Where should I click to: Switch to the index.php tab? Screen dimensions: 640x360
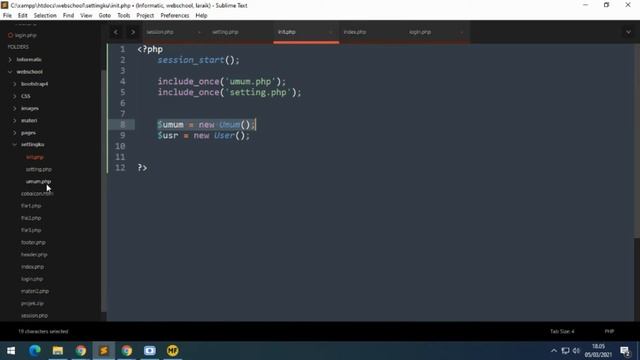[355, 32]
